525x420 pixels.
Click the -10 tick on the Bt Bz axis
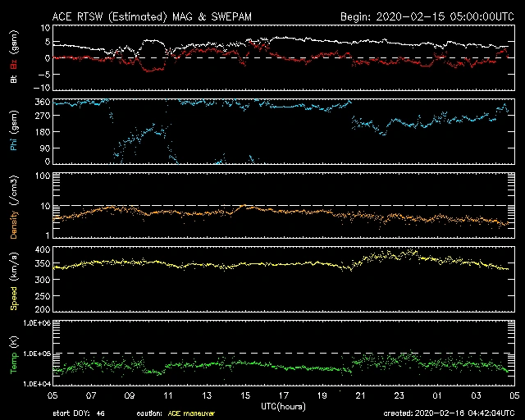42,88
